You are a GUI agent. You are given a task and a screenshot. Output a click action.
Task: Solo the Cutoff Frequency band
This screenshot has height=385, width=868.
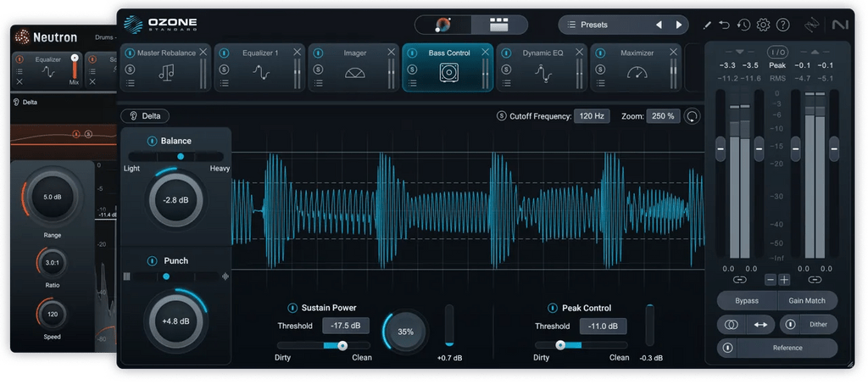(x=502, y=116)
